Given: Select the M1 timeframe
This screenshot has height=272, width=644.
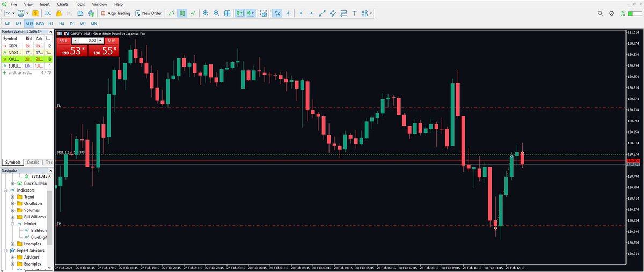Looking at the screenshot, I should tap(8, 24).
